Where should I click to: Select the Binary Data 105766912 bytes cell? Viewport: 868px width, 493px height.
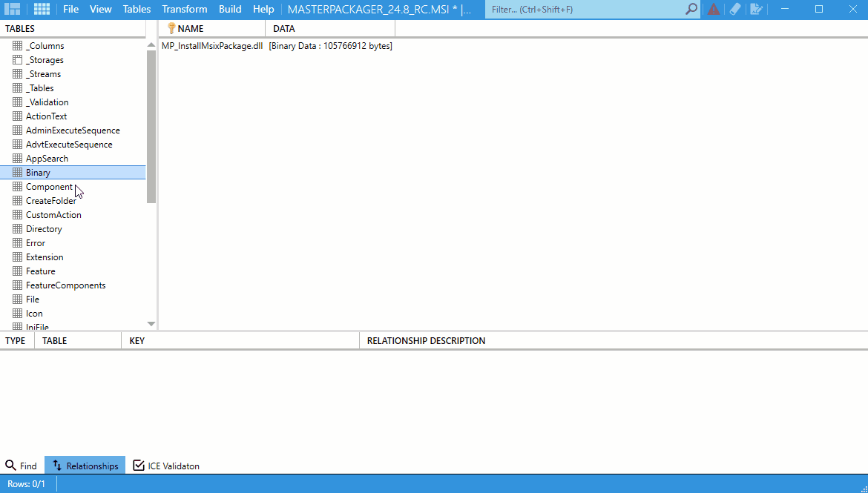[330, 46]
